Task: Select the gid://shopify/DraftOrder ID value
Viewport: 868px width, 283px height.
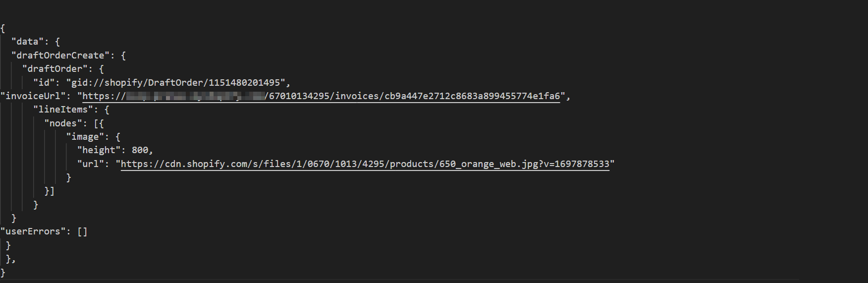Action: [177, 82]
